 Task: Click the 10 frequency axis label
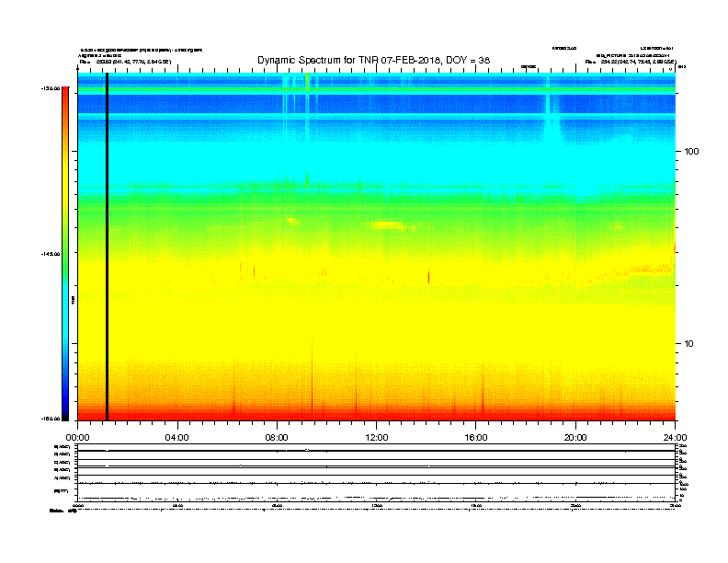click(x=688, y=344)
